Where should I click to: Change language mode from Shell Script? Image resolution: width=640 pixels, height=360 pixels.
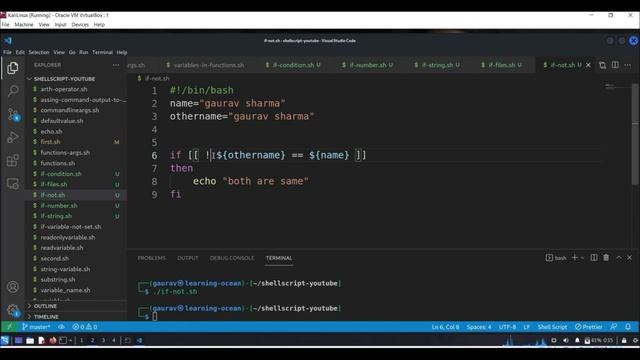pos(552,327)
